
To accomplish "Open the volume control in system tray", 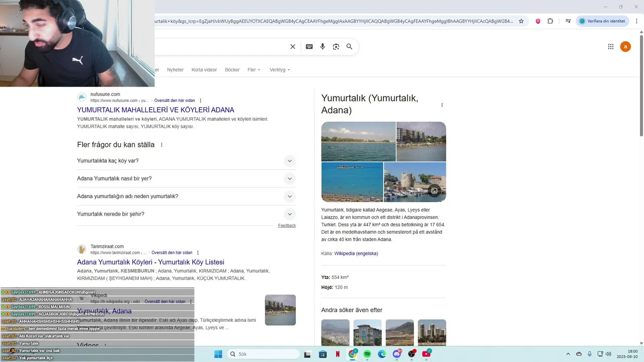I will click(x=608, y=354).
